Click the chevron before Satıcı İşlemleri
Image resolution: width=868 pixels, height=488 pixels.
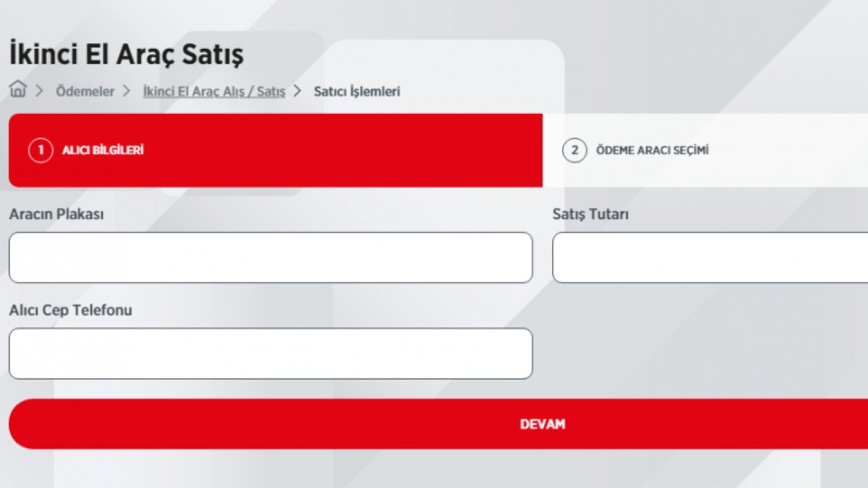coord(297,91)
